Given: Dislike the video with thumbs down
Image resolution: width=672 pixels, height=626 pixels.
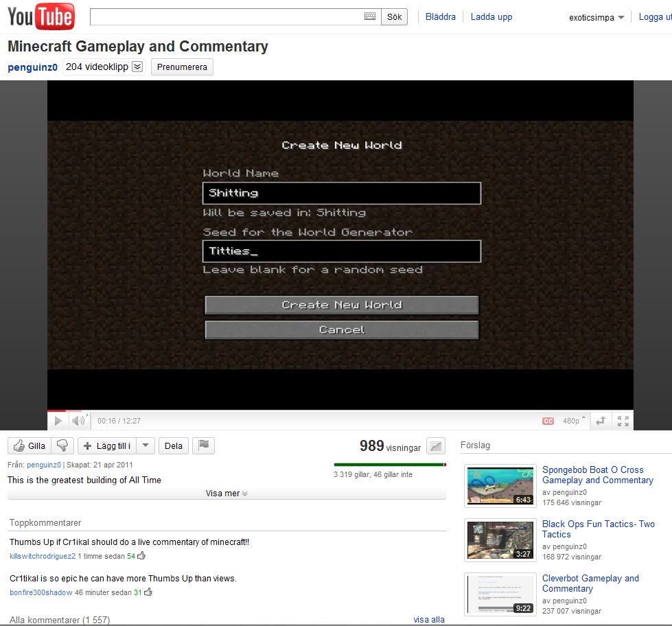Looking at the screenshot, I should (62, 445).
